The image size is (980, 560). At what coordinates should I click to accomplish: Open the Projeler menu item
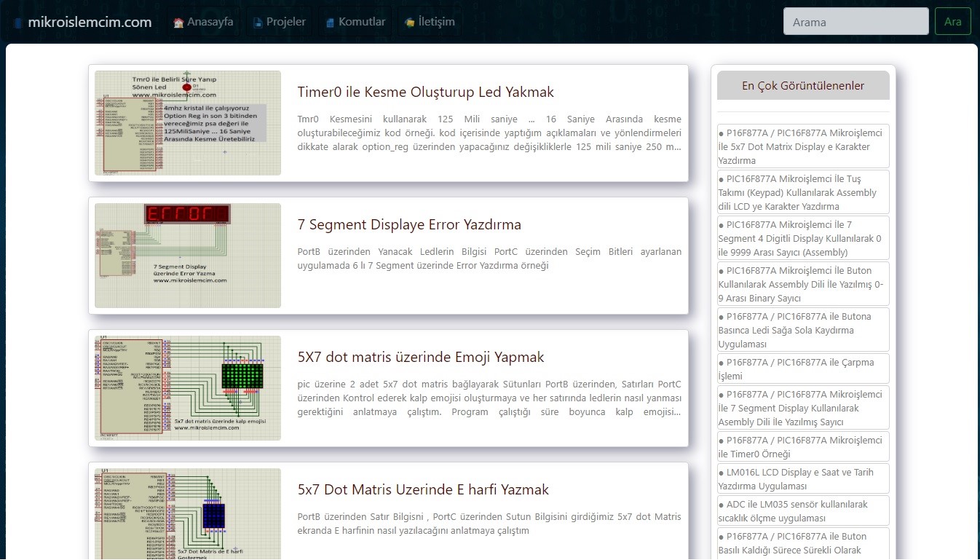pyautogui.click(x=285, y=22)
